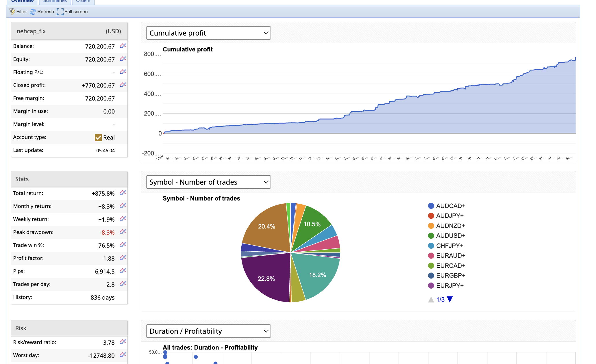Screen dimensions: 596x364
Task: Click the chart icon next to Worst day
Action: click(x=123, y=355)
